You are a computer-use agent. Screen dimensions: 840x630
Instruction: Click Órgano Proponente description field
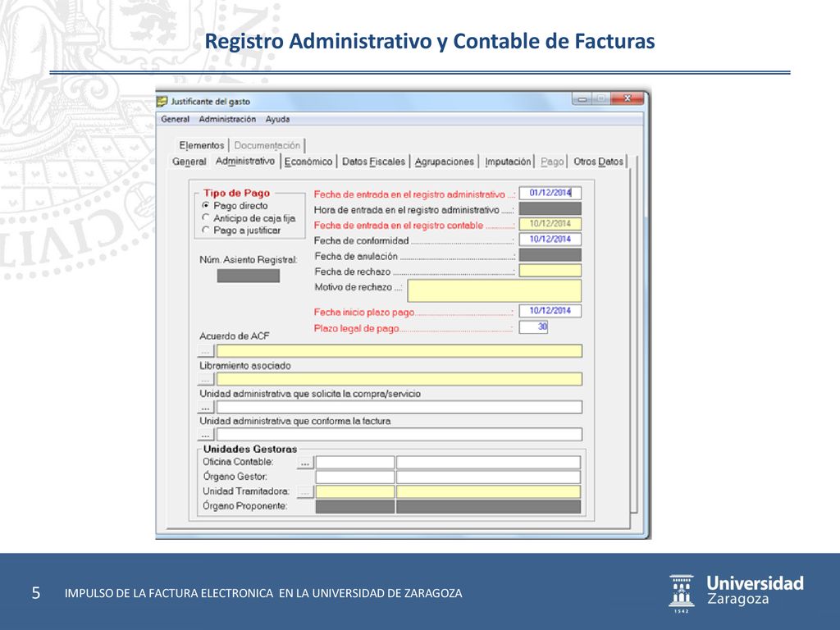click(x=489, y=507)
